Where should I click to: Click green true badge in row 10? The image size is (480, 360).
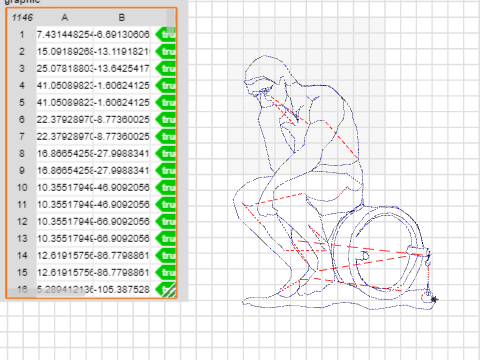pyautogui.click(x=165, y=187)
